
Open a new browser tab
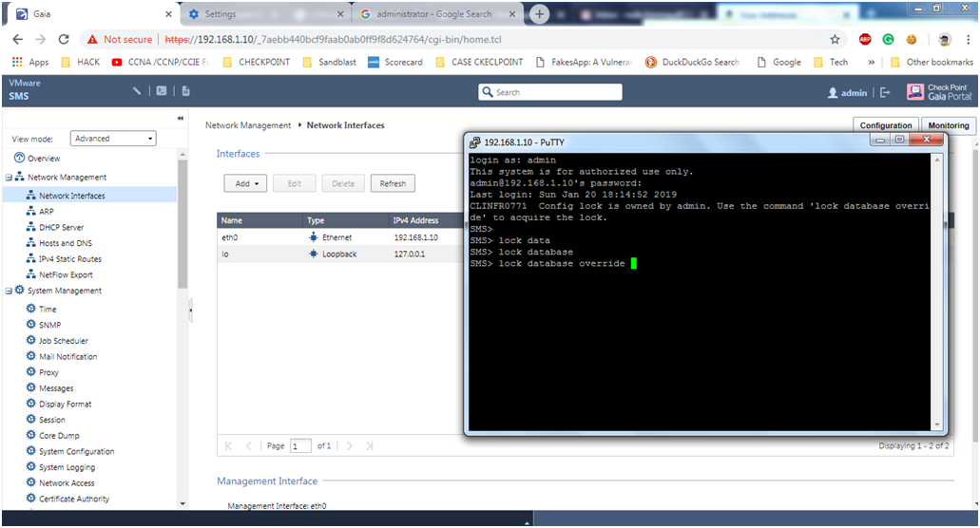pyautogui.click(x=539, y=13)
